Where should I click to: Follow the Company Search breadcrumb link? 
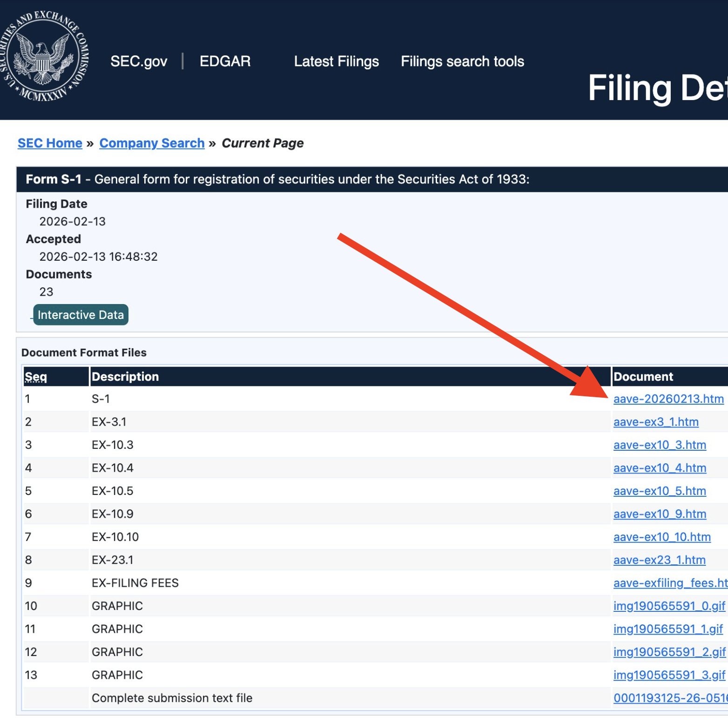coord(152,143)
